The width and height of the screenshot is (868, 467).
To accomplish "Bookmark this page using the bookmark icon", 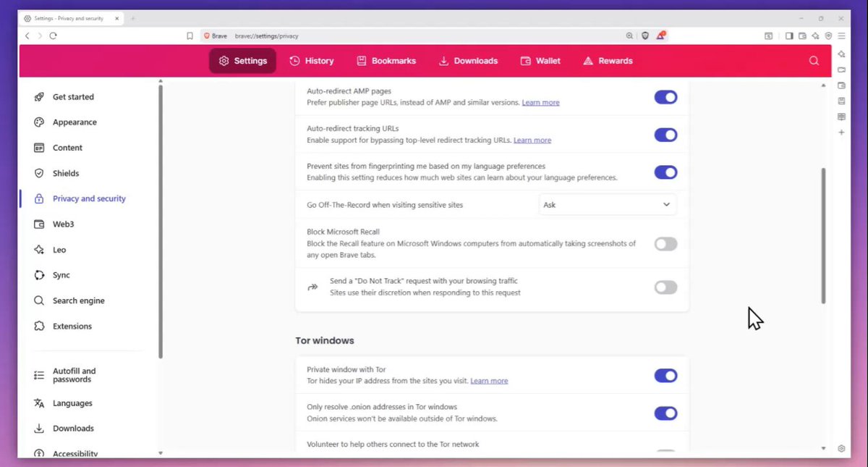I will click(190, 35).
